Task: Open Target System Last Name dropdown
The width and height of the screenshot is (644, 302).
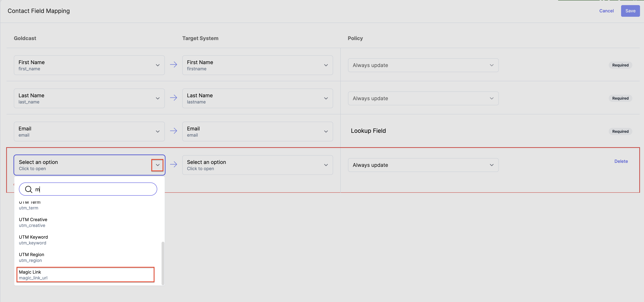Action: (x=257, y=98)
